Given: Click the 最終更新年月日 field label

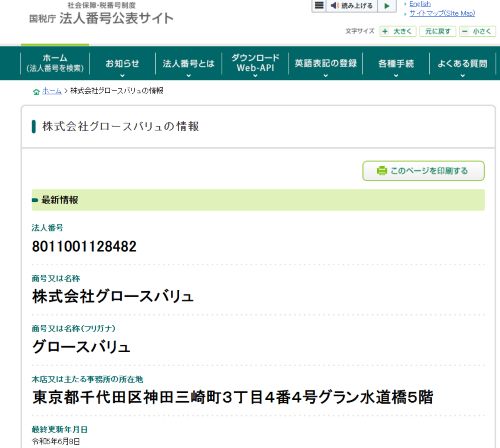Looking at the screenshot, I should [60, 429].
